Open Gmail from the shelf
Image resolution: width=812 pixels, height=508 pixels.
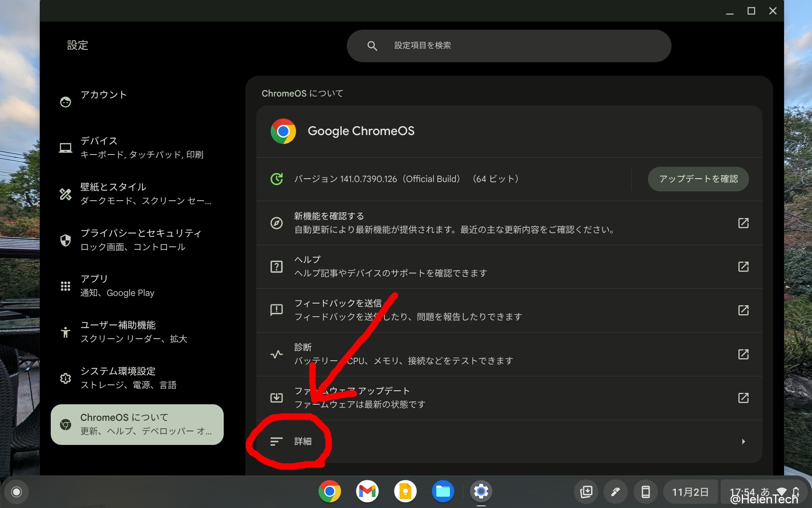tap(367, 491)
